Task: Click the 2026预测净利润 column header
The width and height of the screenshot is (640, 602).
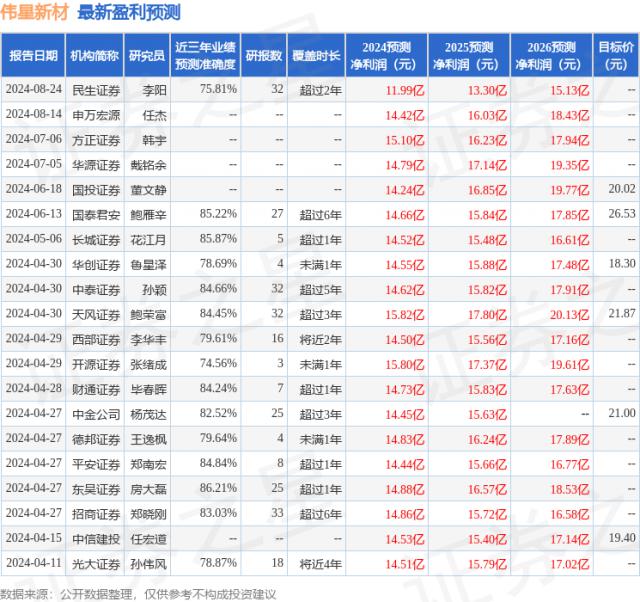Action: [549, 56]
